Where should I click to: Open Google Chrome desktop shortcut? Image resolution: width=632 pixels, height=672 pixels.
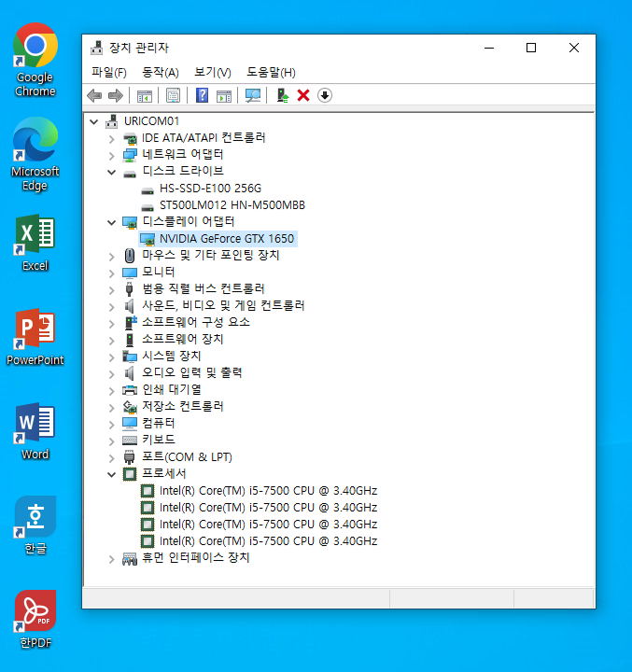tap(35, 60)
